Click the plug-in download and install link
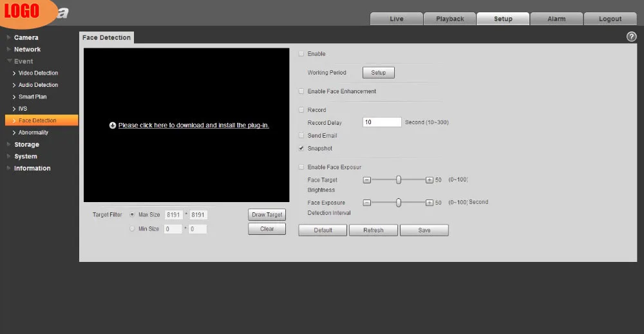644x334 pixels. pos(194,125)
